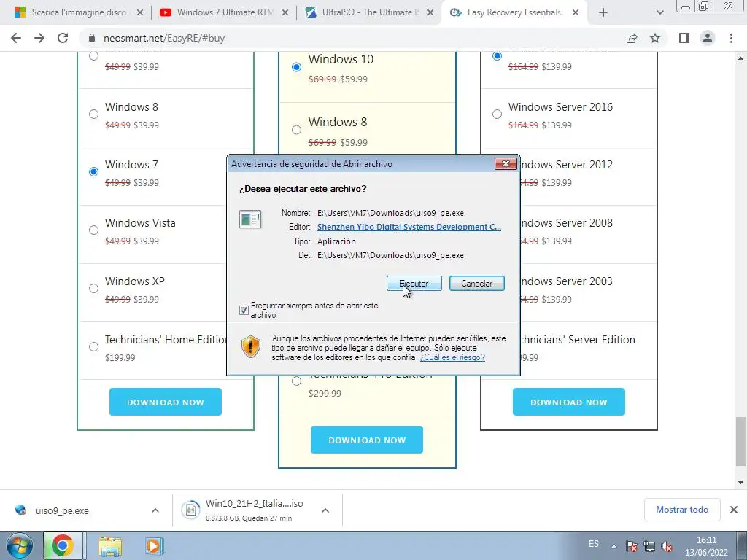
Task: Select Technicians' Home Edition option
Action: coord(94,346)
